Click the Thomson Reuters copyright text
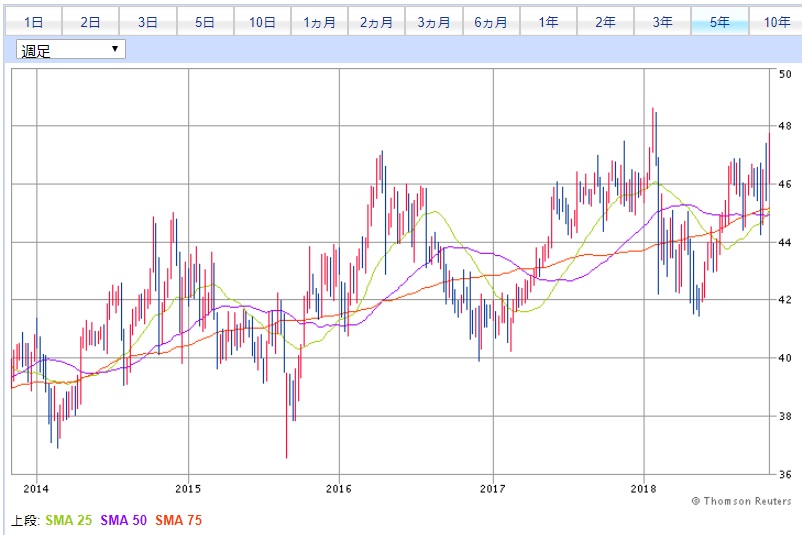 pos(742,501)
